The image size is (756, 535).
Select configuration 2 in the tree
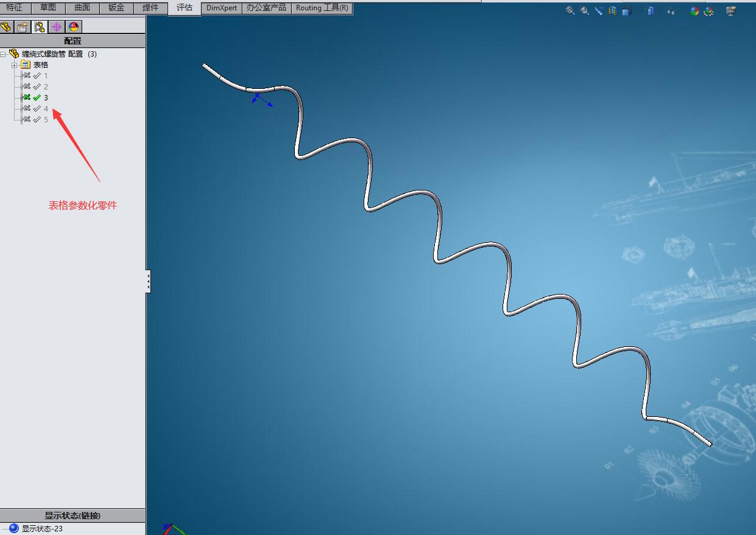click(x=46, y=86)
